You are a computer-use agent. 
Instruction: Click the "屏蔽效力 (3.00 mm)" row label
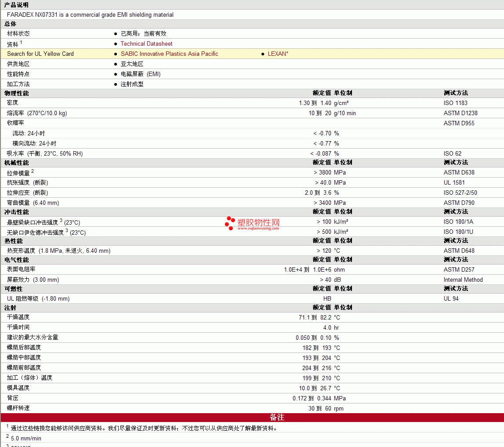33,280
